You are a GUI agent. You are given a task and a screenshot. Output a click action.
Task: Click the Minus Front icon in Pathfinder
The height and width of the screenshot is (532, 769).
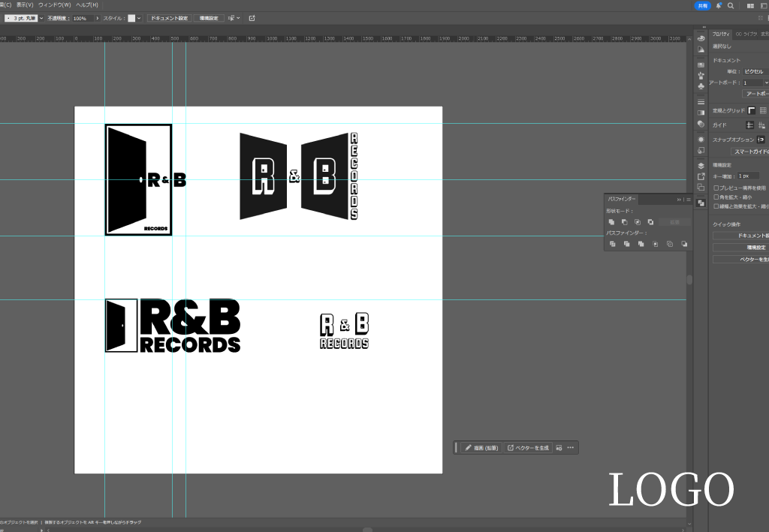click(624, 222)
